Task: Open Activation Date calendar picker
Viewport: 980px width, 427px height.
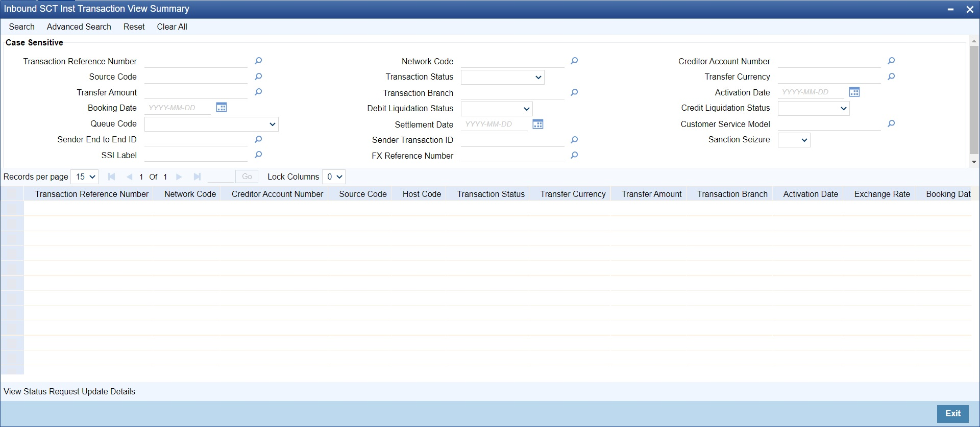Action: 854,92
